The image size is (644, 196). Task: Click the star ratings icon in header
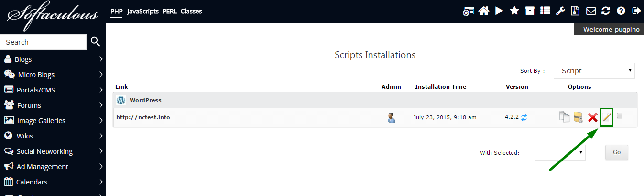point(514,11)
